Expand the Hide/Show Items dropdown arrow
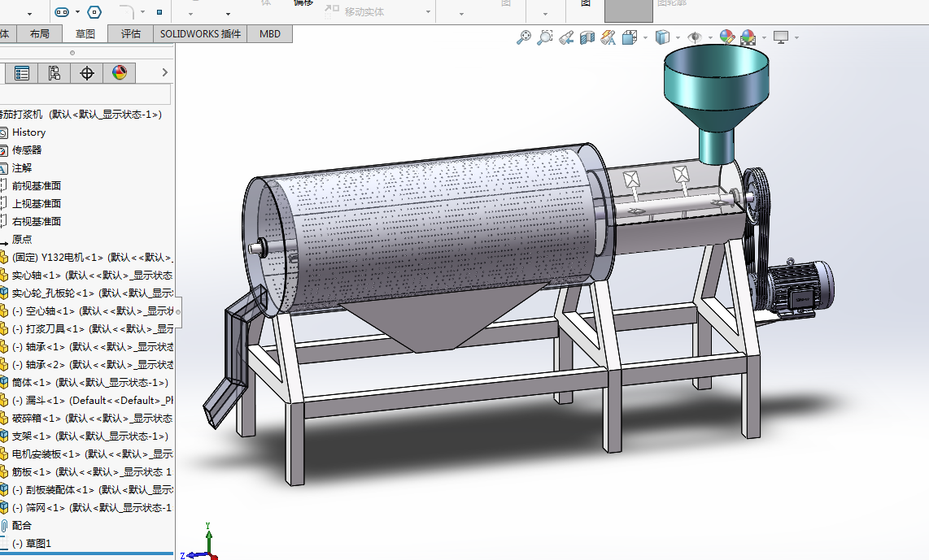 (710, 38)
